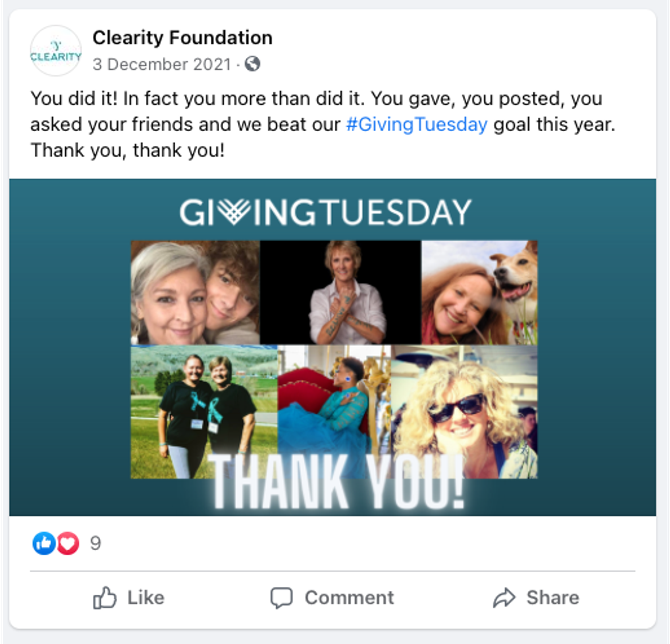Screen dimensions: 670x644
Task: Click the photo of woman with dog
Action: coord(479,293)
